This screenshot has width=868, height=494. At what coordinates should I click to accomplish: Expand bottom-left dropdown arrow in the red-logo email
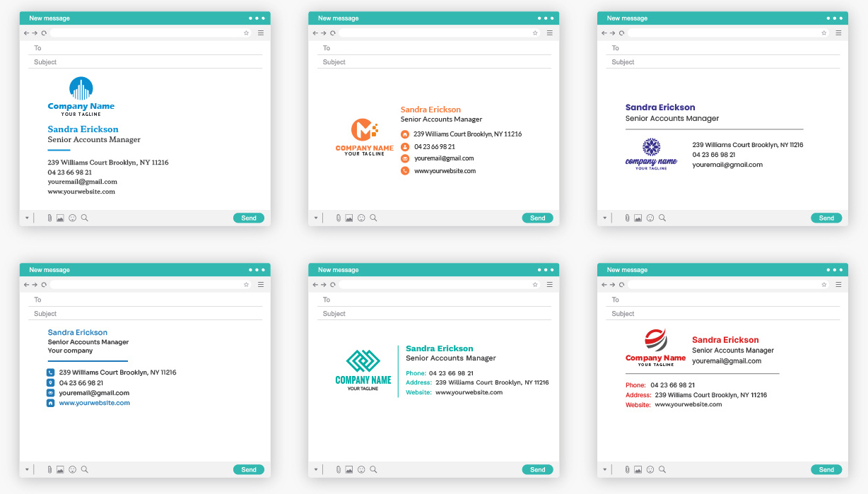(605, 470)
